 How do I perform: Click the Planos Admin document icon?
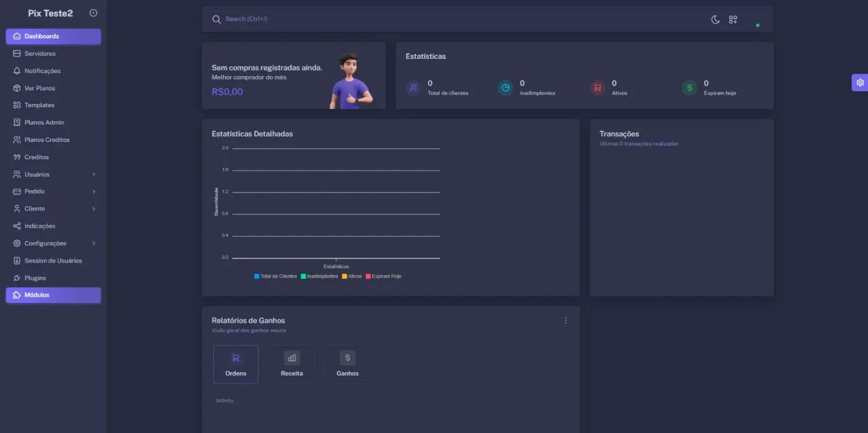pos(17,123)
